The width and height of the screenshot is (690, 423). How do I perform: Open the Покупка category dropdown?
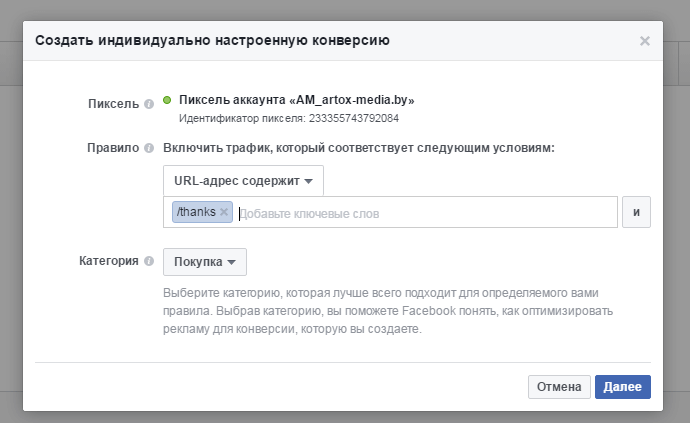(x=205, y=262)
